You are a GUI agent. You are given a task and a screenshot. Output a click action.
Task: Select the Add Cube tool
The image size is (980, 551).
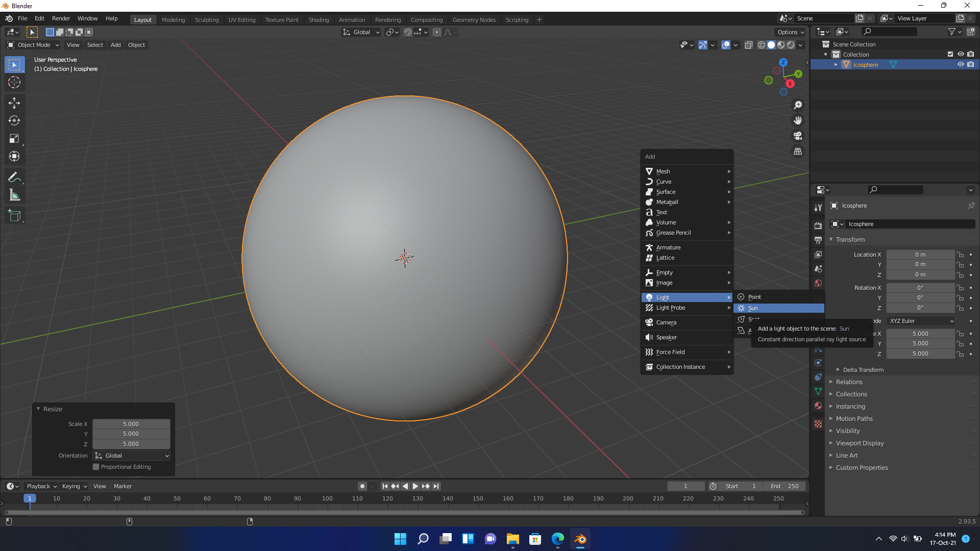(x=14, y=216)
